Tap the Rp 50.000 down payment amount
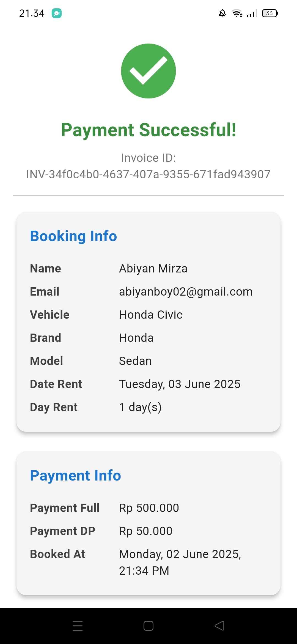 [x=145, y=531]
